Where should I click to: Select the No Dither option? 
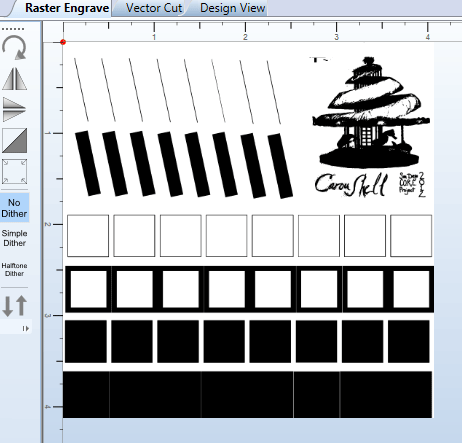(14, 208)
